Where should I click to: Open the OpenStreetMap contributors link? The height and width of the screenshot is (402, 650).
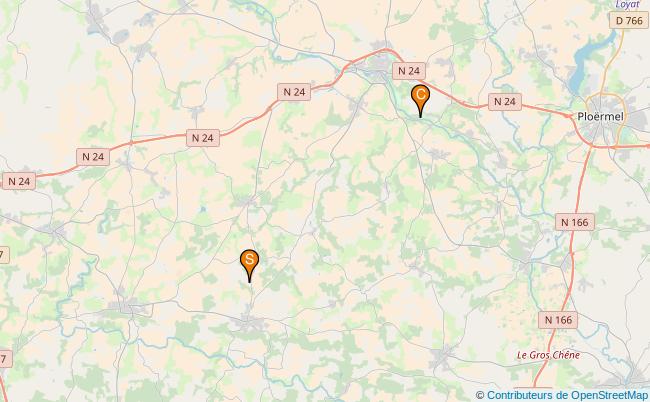(567, 395)
